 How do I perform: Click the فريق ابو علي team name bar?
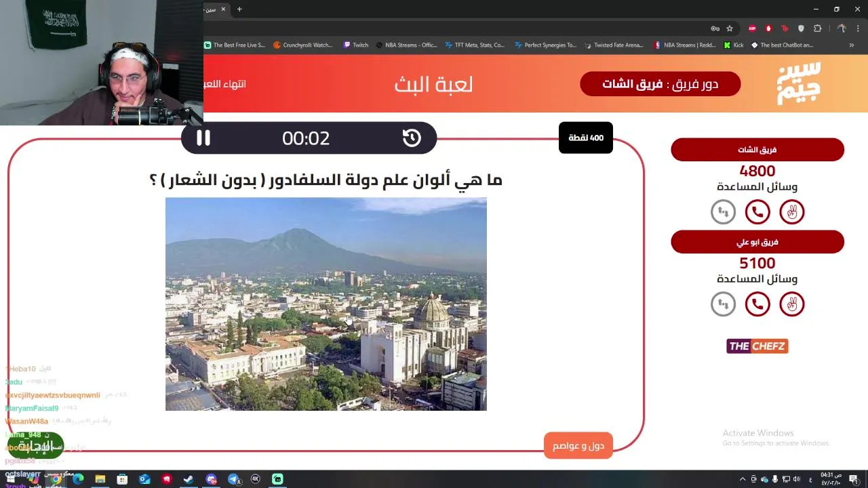pos(757,242)
